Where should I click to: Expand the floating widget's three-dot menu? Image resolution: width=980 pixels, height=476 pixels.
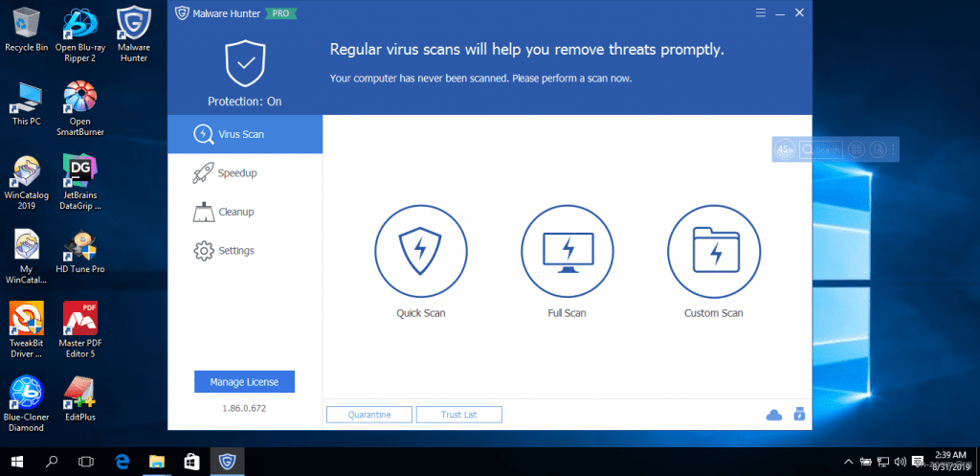(893, 149)
